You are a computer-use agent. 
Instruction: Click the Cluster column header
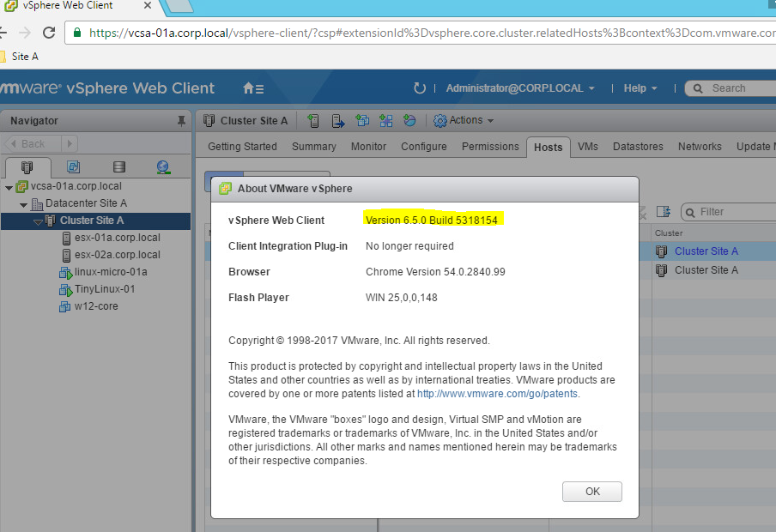click(669, 233)
